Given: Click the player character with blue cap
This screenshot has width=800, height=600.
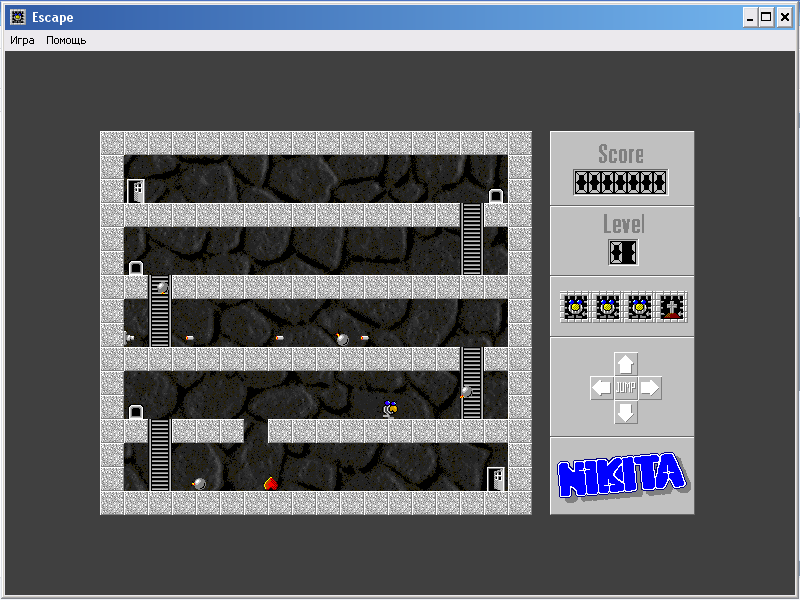Looking at the screenshot, I should coord(390,409).
